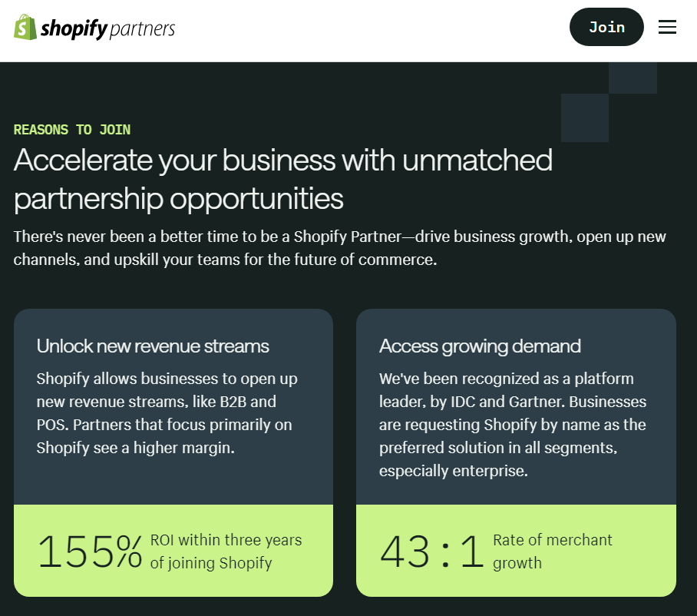Click the lower decorative square beside the headline
The width and height of the screenshot is (697, 616).
point(585,118)
